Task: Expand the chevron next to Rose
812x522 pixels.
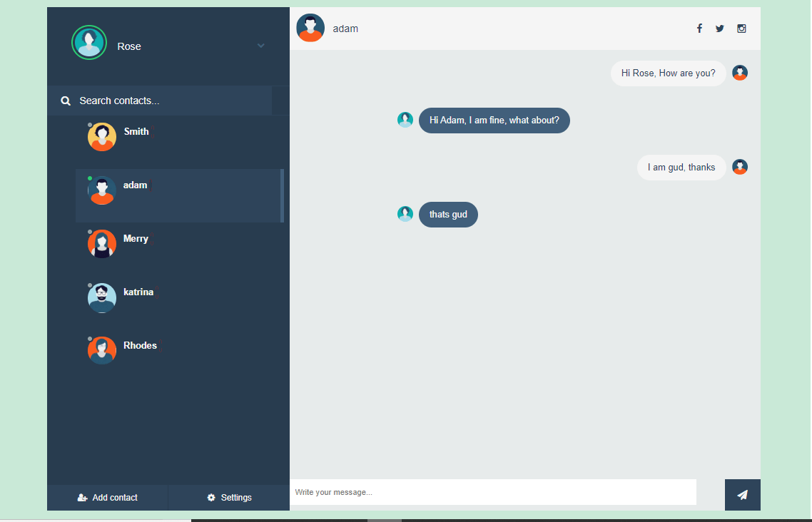Action: [x=261, y=46]
